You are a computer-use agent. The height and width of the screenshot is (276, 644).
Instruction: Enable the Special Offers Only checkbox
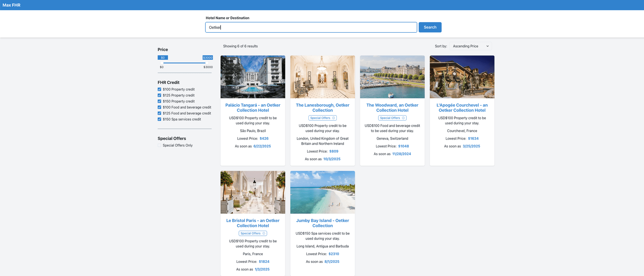pyautogui.click(x=159, y=145)
